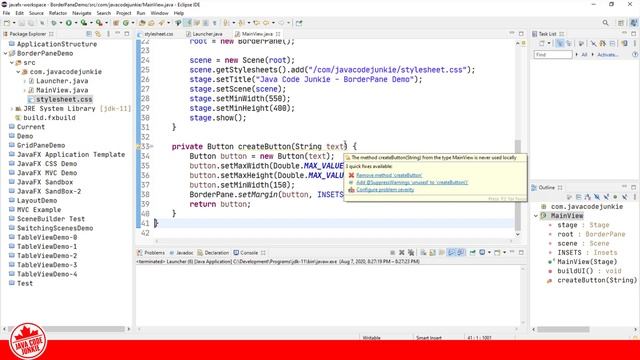Switch to the stylesheet.css editor tab
Screen dimensions: 640x360
158,34
